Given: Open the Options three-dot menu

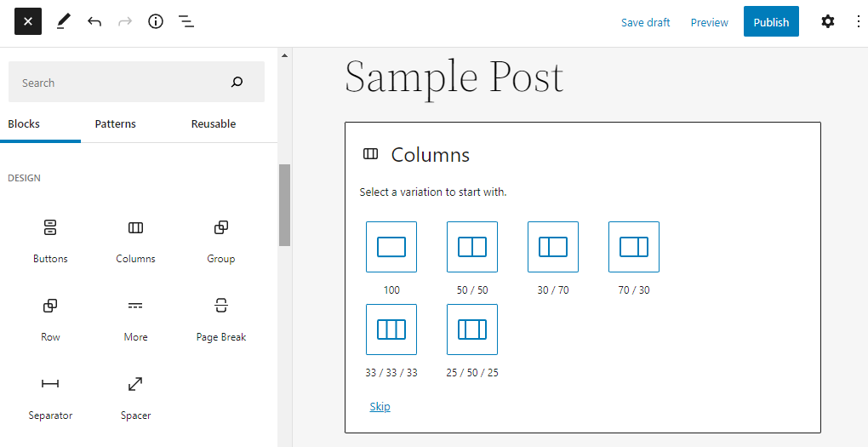Looking at the screenshot, I should [x=858, y=22].
